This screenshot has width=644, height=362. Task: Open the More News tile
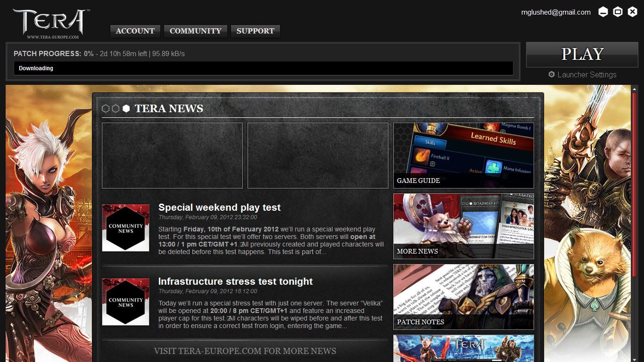[x=463, y=226]
